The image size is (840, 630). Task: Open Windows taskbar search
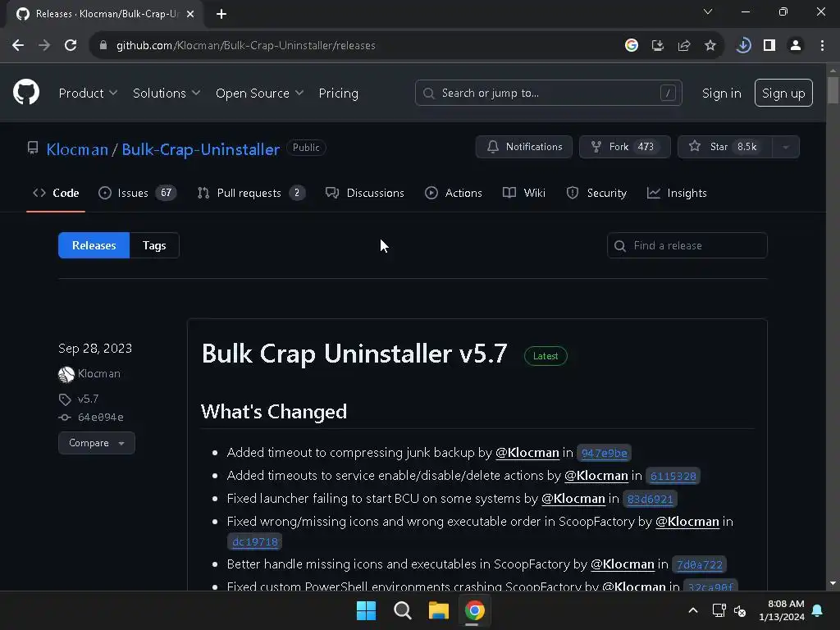pyautogui.click(x=402, y=610)
